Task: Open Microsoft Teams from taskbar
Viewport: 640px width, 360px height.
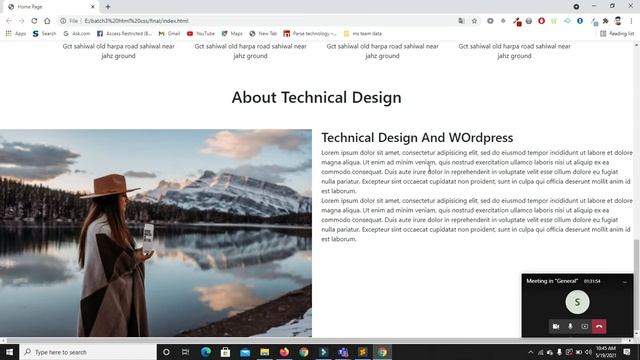Action: pyautogui.click(x=343, y=352)
